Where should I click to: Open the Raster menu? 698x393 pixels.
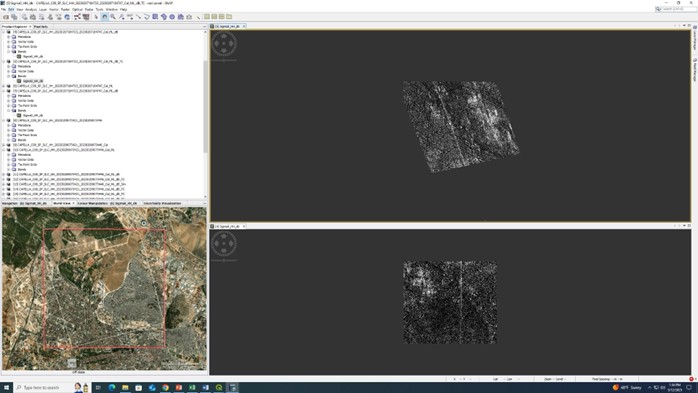(65, 9)
